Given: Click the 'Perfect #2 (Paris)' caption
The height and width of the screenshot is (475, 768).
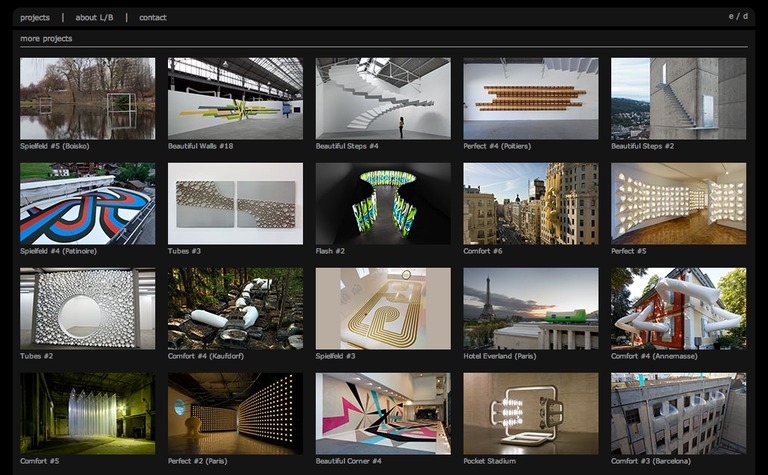Looking at the screenshot, I should click(197, 461).
